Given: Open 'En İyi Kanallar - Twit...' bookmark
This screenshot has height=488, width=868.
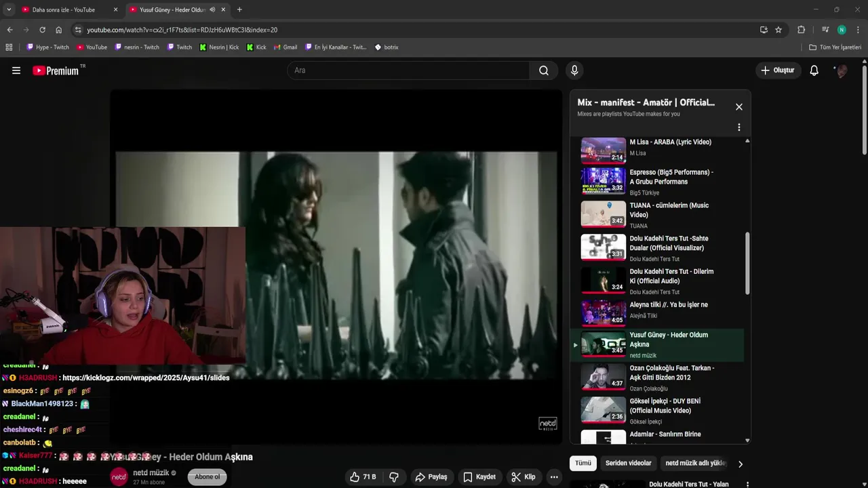Looking at the screenshot, I should coord(336,47).
